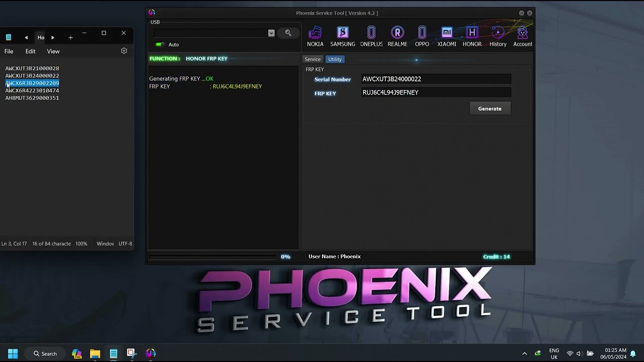644x362 pixels.
Task: Open the REALME brand section
Action: [x=397, y=37]
